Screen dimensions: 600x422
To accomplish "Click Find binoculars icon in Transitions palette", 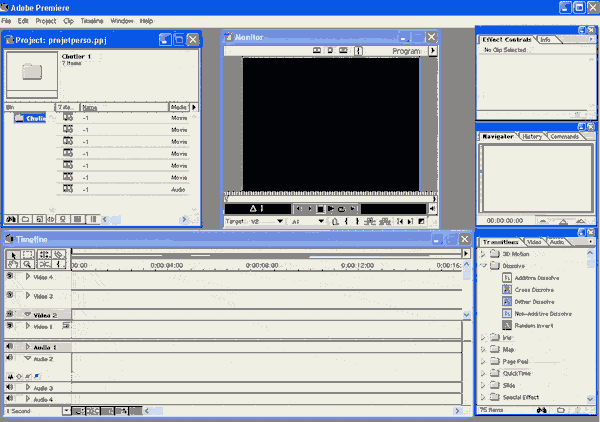I will [x=541, y=410].
